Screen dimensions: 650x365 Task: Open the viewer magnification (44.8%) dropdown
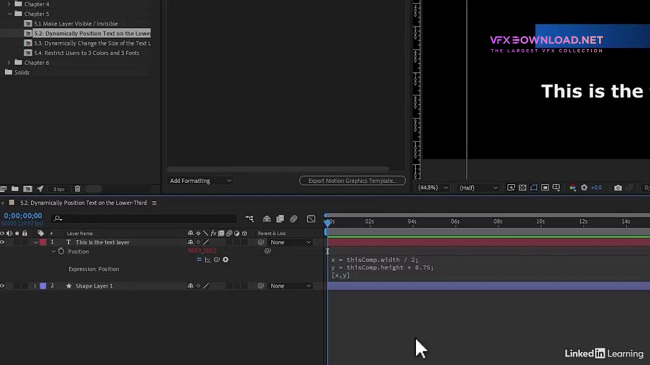433,188
